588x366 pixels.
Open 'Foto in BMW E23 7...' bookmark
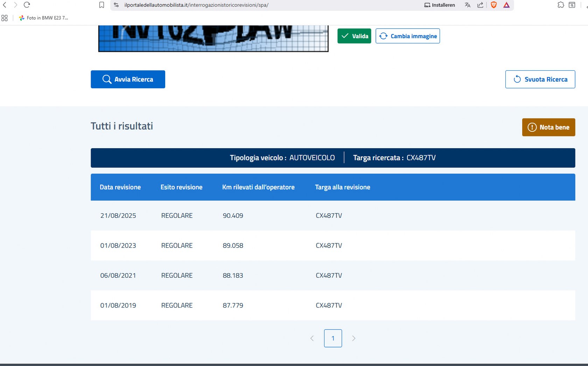[43, 18]
